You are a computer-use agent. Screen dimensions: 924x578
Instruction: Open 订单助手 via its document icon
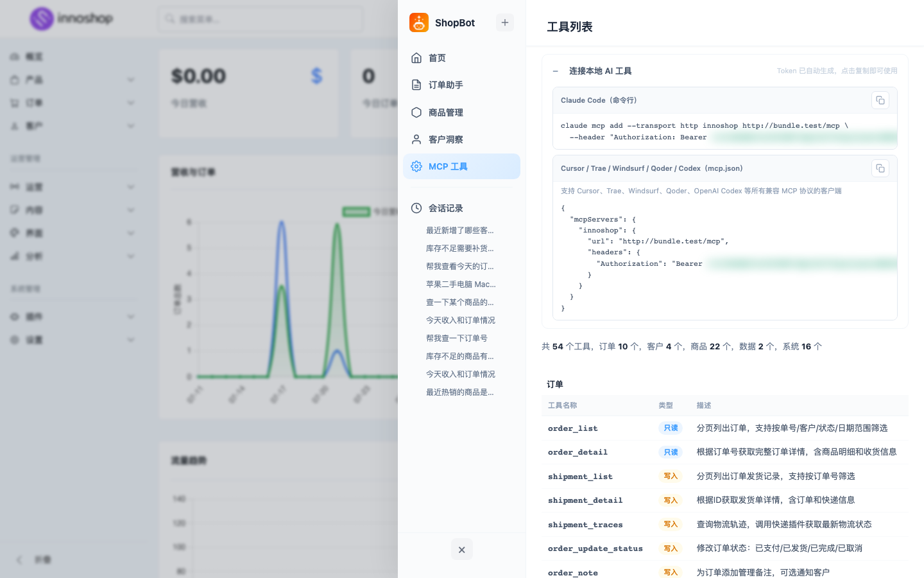tap(416, 85)
